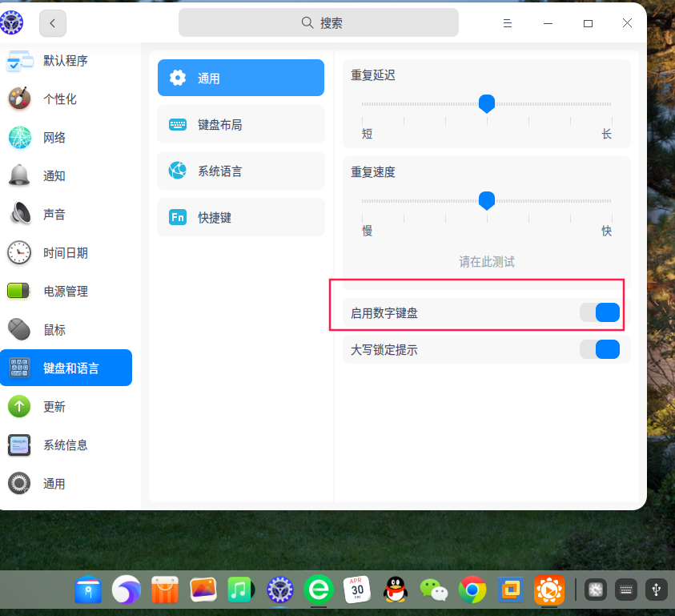This screenshot has width=675, height=616.
Task: Open 通用 general settings in the left sidebar
Action: tap(66, 484)
